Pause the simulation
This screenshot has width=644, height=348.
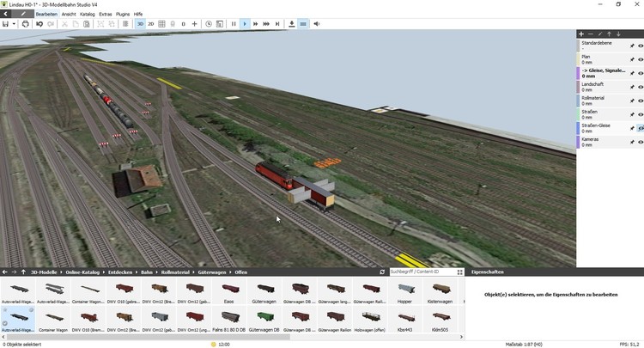click(234, 24)
